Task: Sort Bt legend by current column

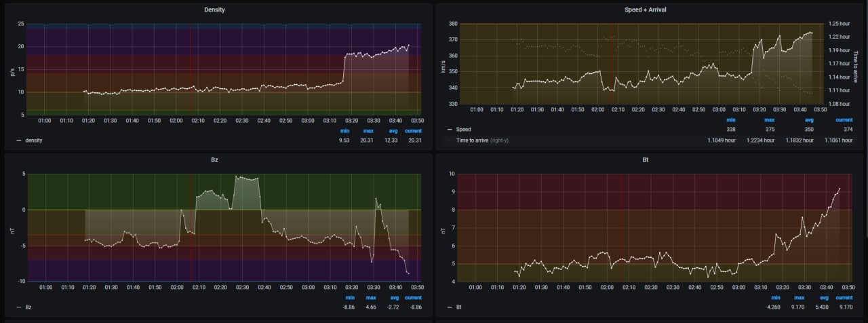Action: (844, 297)
